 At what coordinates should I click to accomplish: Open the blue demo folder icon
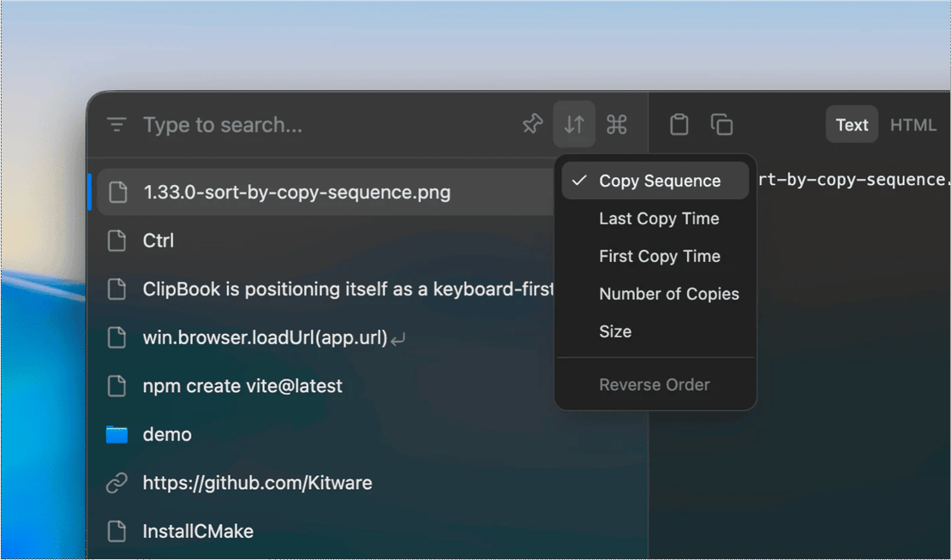point(117,434)
